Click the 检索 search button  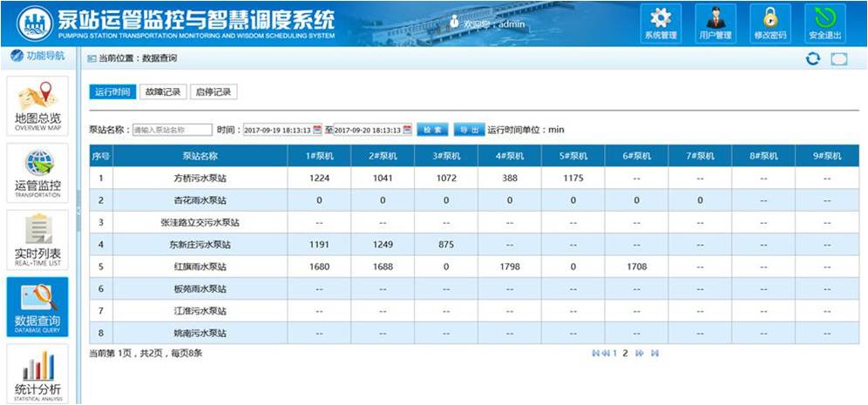point(432,130)
